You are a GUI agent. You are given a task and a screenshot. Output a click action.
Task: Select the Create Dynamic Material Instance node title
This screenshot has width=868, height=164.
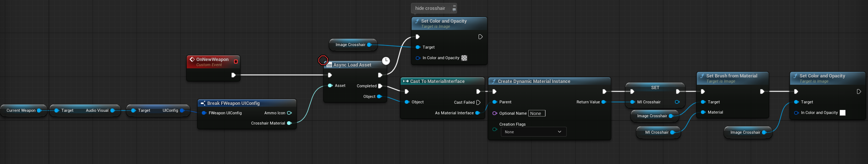(534, 81)
